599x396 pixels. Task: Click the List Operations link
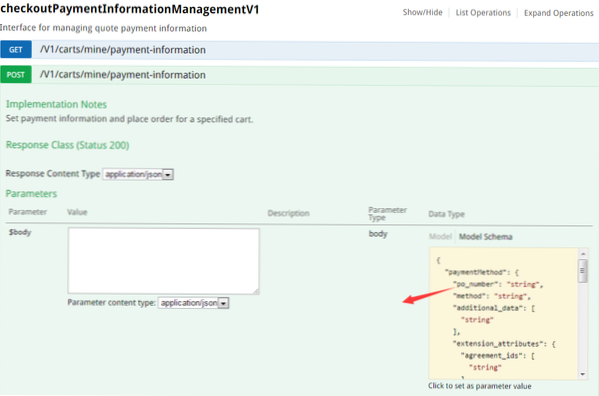(x=483, y=13)
